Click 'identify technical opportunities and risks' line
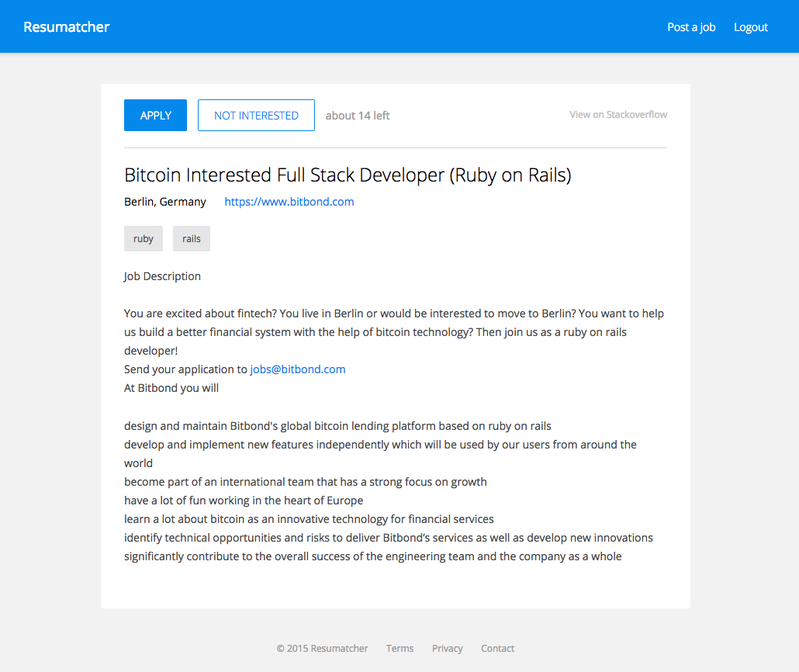799x672 pixels. 389,538
